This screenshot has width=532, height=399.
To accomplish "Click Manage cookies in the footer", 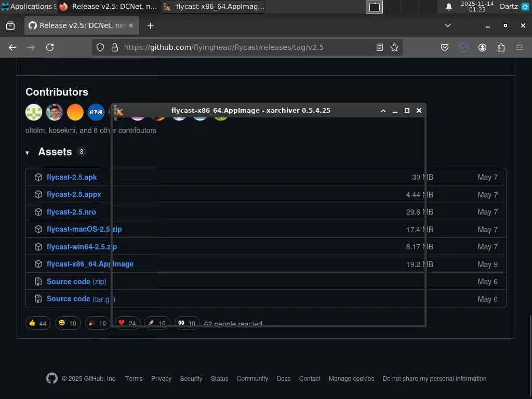I will click(x=351, y=379).
